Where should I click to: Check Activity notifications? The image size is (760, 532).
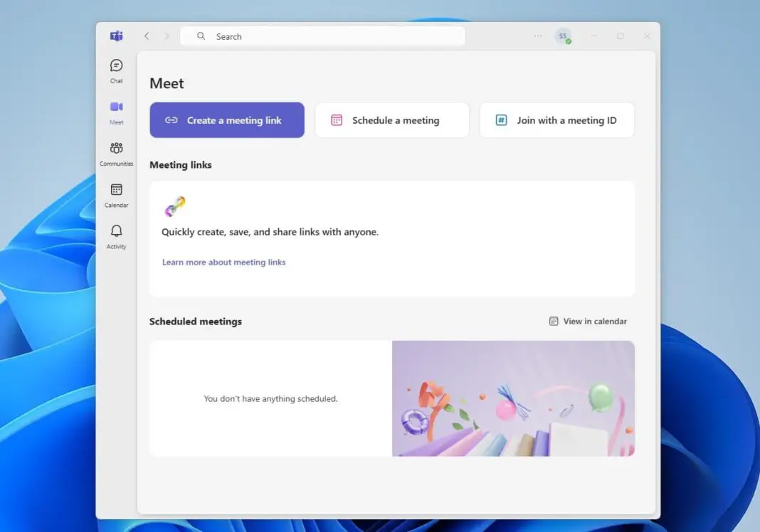pos(115,235)
